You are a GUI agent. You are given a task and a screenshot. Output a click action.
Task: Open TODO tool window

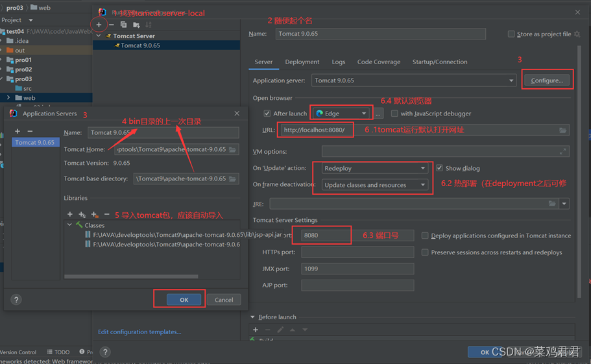point(58,352)
